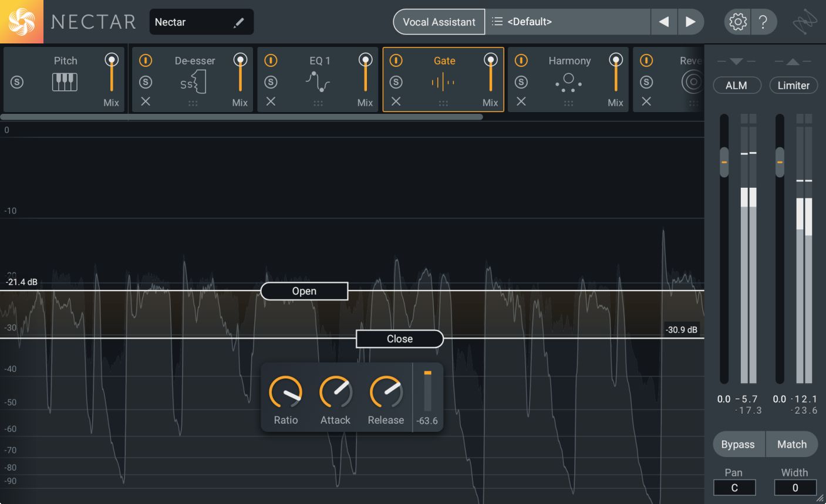
Task: Click the Match button
Action: [x=792, y=444]
